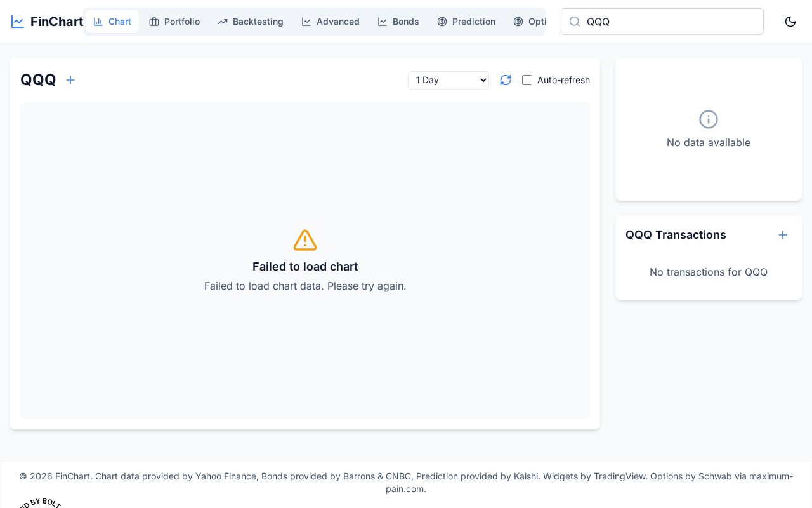This screenshot has height=508, width=812.
Task: Click the No data available text
Action: click(x=709, y=142)
